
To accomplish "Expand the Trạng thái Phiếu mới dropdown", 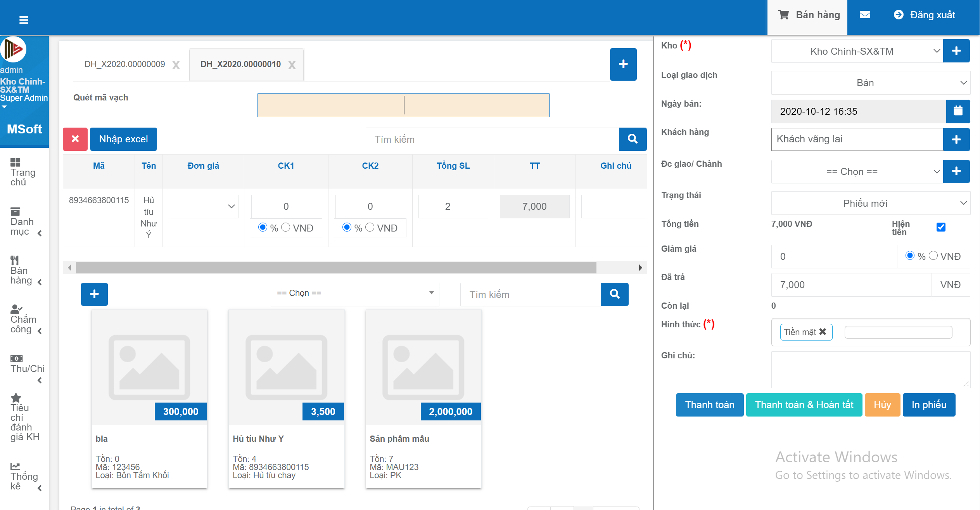I will pyautogui.click(x=870, y=203).
